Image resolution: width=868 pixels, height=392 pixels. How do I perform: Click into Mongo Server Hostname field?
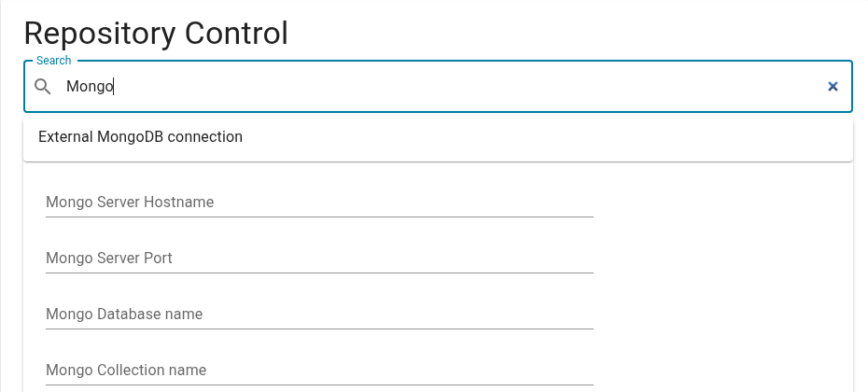coord(319,203)
